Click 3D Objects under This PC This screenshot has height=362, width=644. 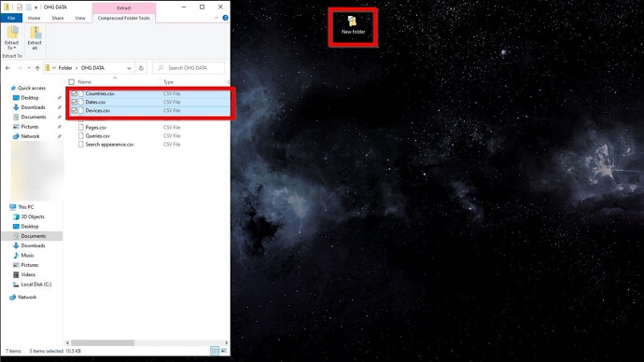pos(33,216)
